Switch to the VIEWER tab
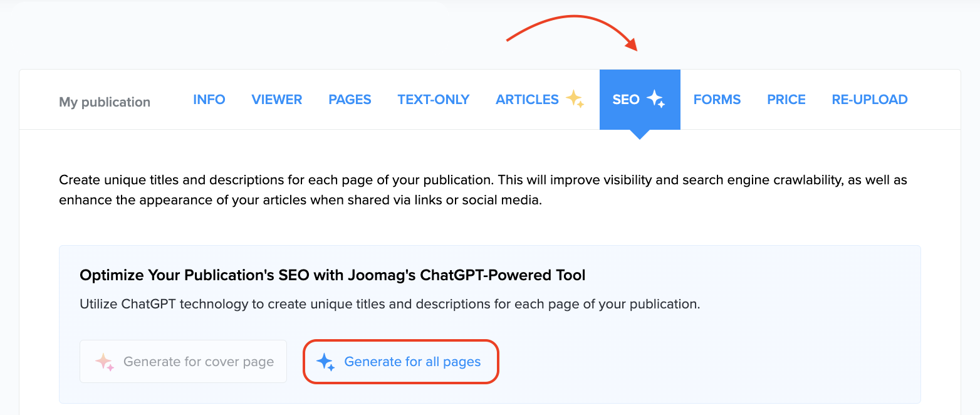 [x=276, y=100]
